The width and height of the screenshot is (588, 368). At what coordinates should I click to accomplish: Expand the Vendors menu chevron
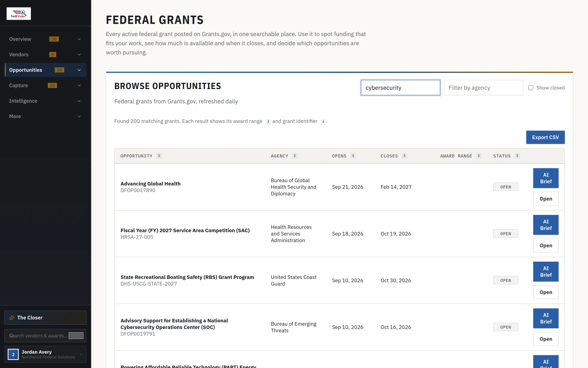(x=79, y=54)
